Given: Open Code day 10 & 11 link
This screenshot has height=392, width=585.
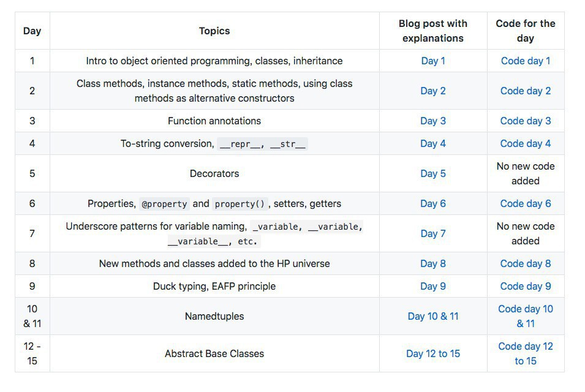Looking at the screenshot, I should click(525, 309).
